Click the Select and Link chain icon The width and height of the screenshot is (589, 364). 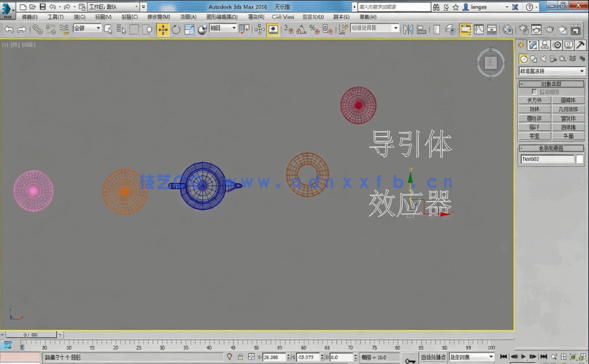37,30
